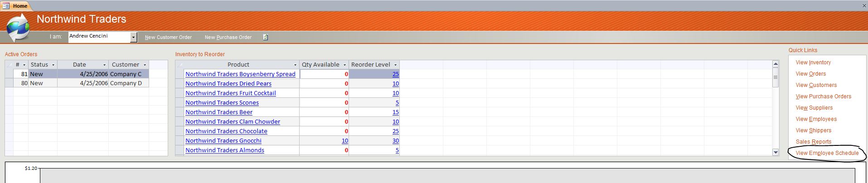The image size is (868, 183).
Task: Open New Purchase Order
Action: click(x=228, y=37)
